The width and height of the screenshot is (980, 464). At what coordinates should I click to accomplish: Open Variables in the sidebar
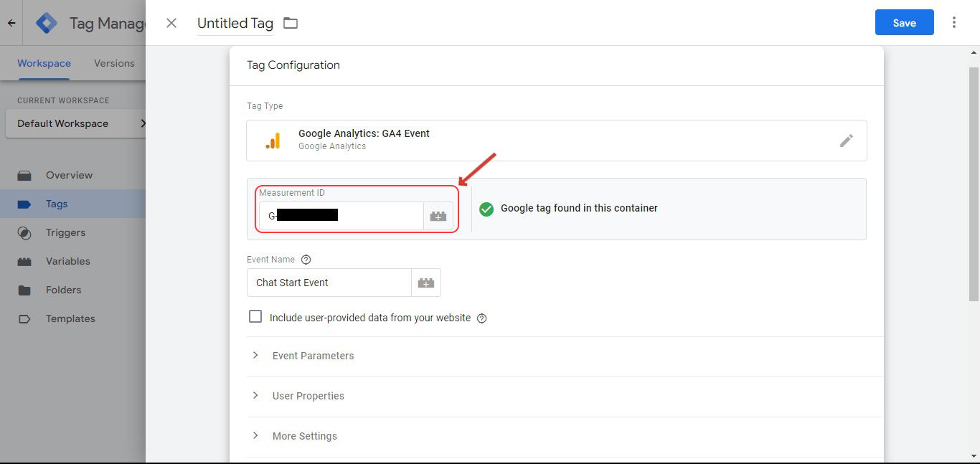72,261
